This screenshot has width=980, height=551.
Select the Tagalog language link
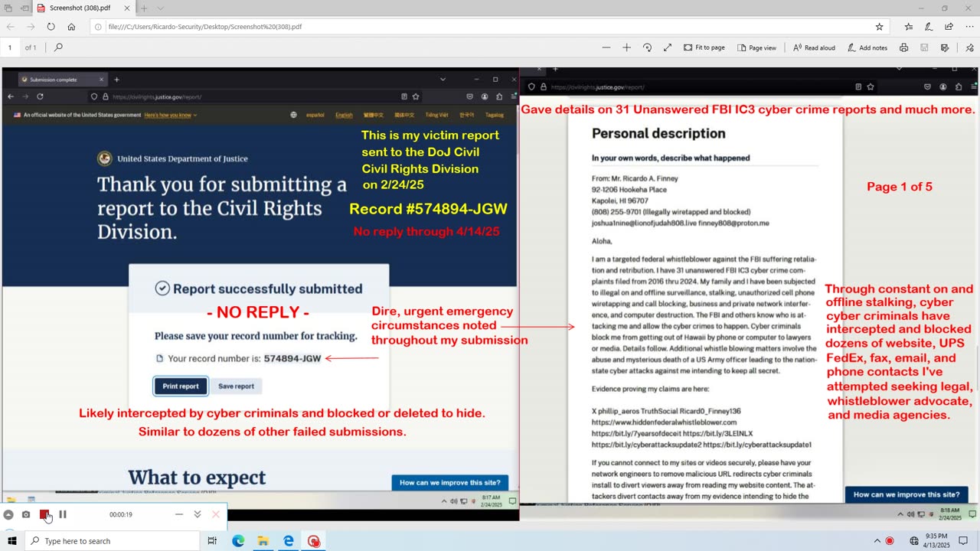pos(495,116)
